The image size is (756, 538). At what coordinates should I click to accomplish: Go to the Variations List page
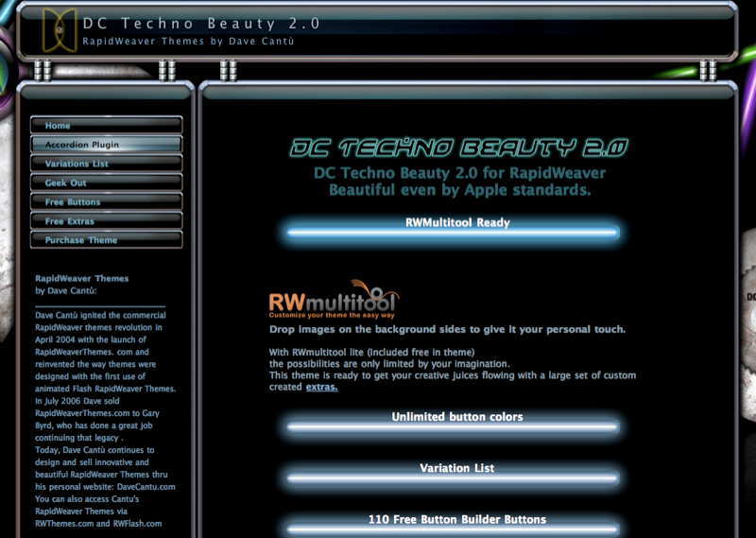click(x=106, y=164)
